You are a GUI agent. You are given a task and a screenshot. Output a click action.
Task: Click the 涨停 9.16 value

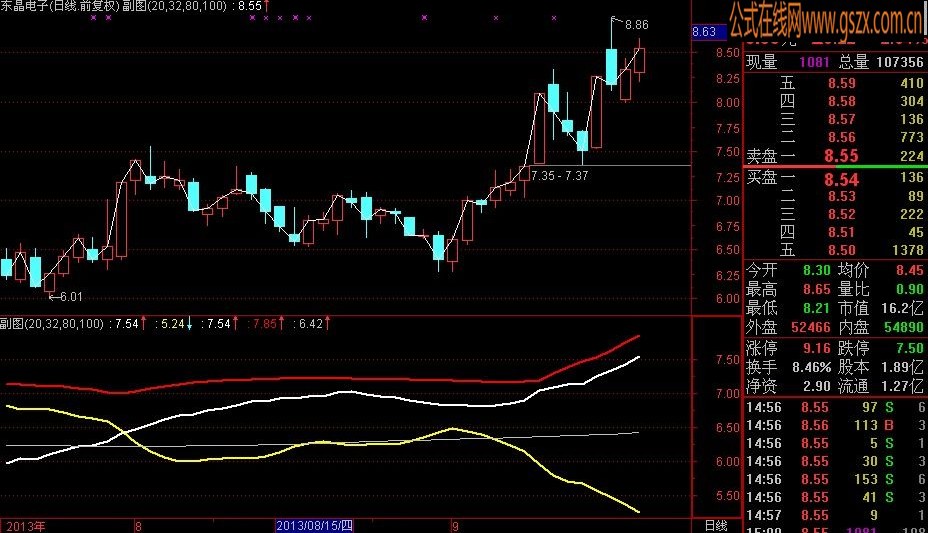817,348
